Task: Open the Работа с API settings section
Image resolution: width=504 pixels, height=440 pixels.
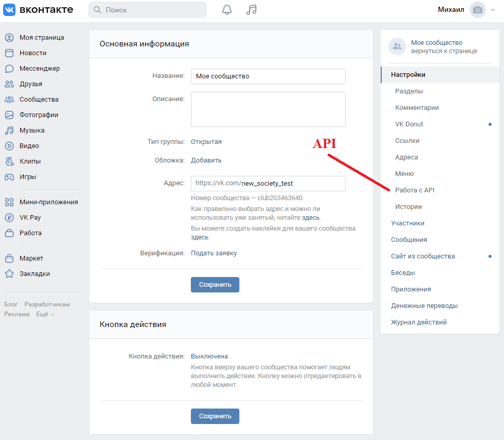Action: click(x=415, y=190)
